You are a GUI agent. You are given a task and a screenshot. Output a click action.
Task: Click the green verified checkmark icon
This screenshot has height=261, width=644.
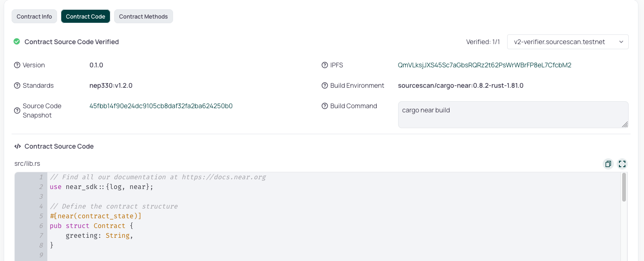(17, 42)
